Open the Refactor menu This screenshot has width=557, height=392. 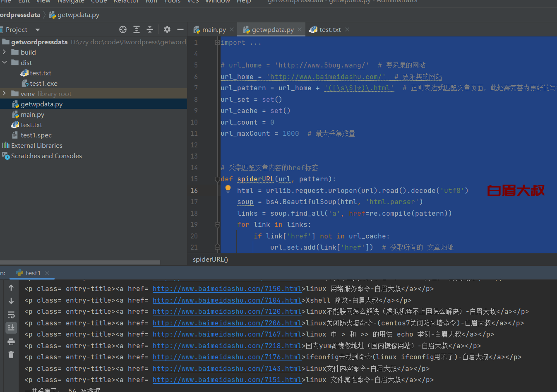126,2
